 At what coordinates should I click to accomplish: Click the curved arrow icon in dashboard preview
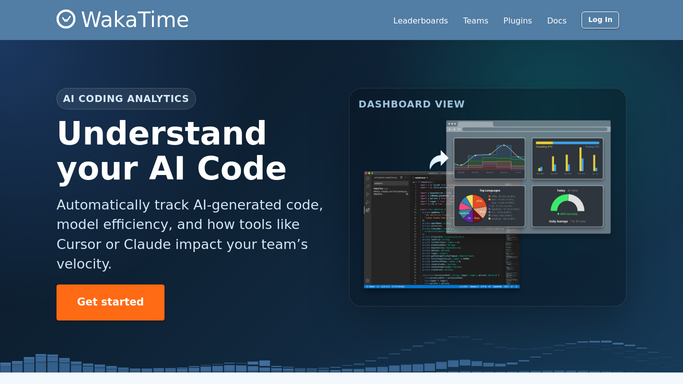(439, 160)
